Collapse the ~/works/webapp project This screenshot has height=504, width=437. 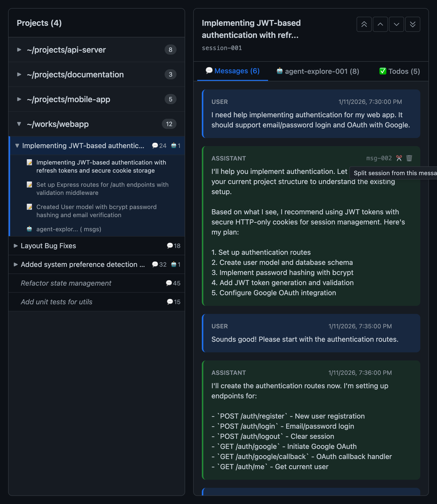pos(19,124)
